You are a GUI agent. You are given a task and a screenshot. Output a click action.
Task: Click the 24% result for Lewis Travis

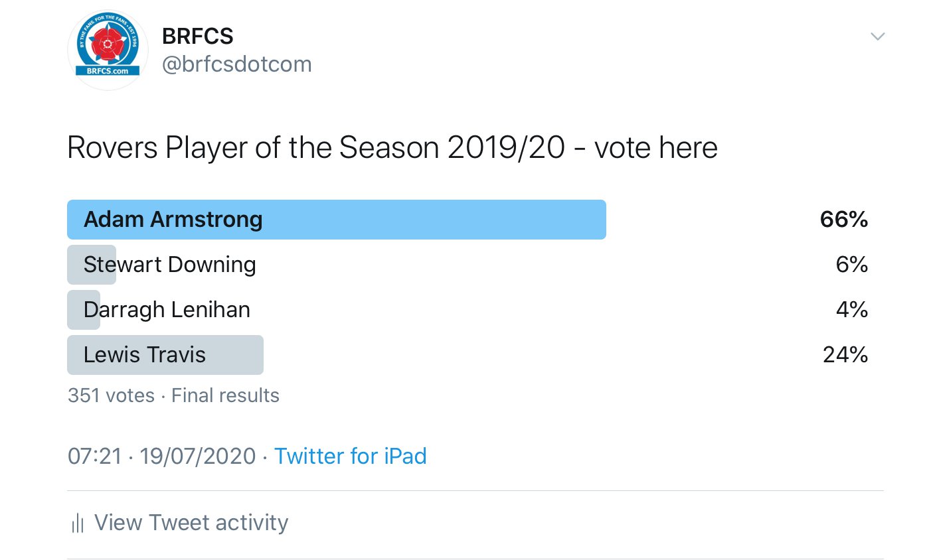pyautogui.click(x=845, y=355)
